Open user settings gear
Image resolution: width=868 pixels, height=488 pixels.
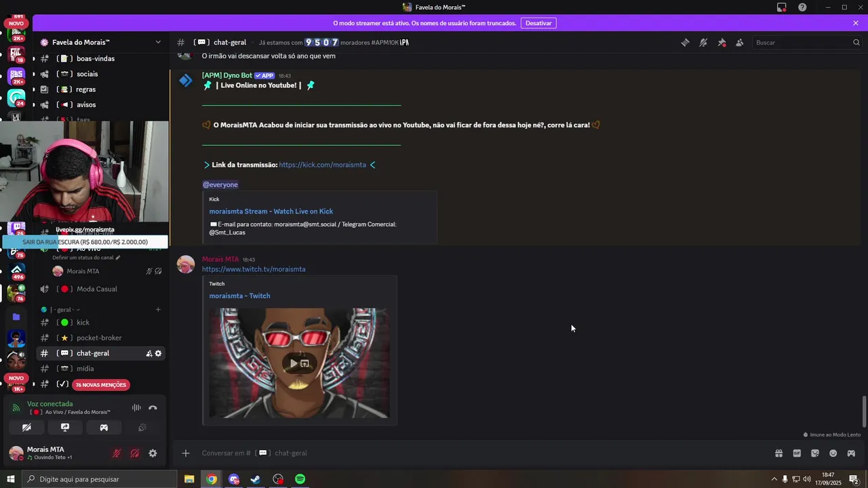153,453
